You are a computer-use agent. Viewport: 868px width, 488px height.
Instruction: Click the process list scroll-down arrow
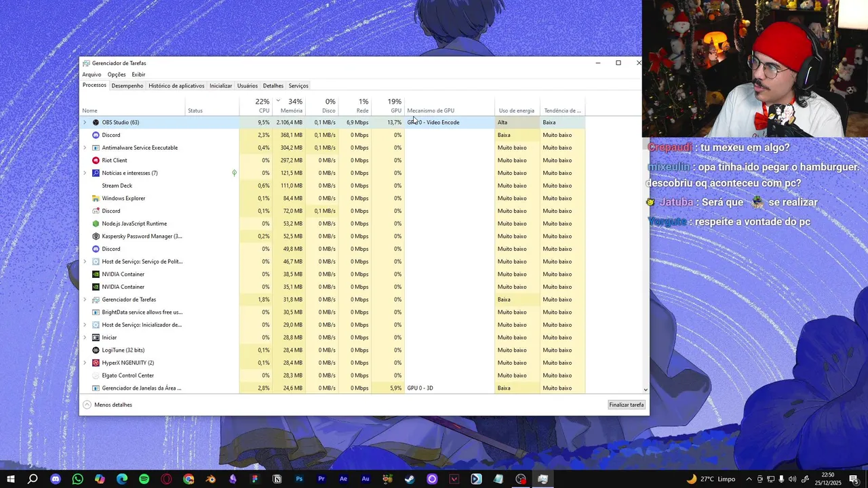pyautogui.click(x=645, y=390)
